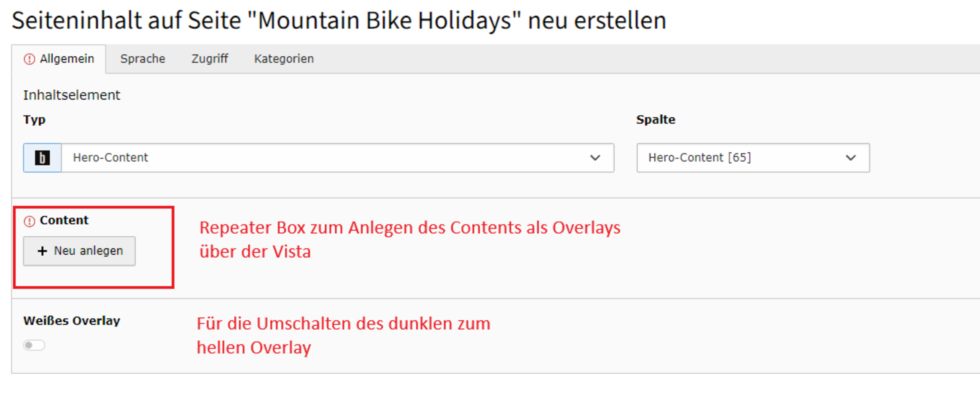Click the bold Content field label
980x395 pixels.
[64, 220]
